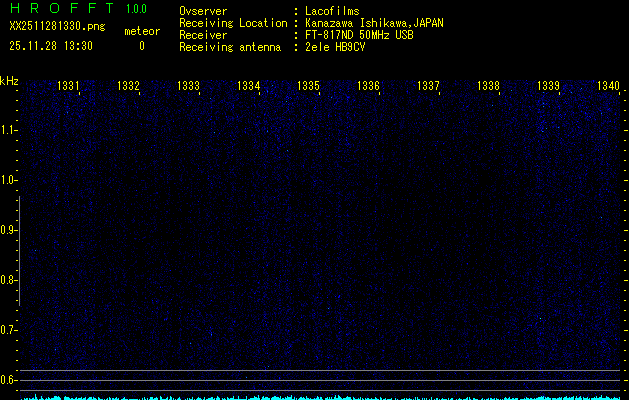Select the FT-817ND 50MHz USB receiver text
The width and height of the screenshot is (629, 400).
tap(360, 35)
